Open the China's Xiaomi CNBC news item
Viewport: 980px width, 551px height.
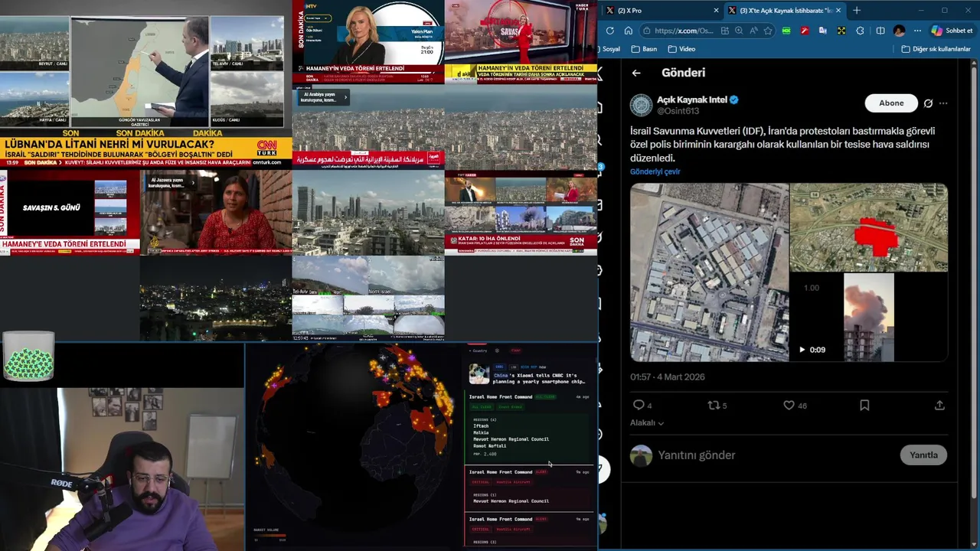click(x=528, y=375)
